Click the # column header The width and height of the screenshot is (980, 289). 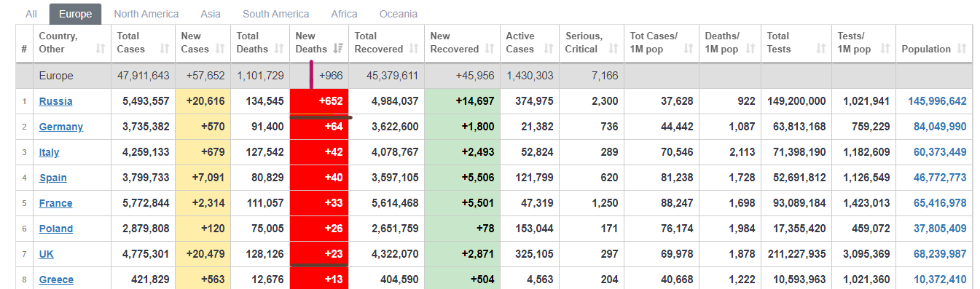tap(25, 43)
